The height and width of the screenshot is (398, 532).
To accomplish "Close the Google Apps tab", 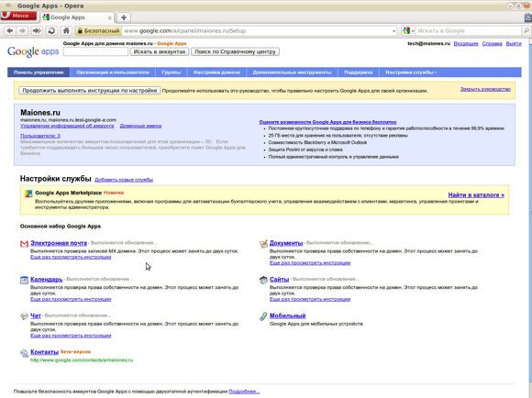I will [109, 17].
